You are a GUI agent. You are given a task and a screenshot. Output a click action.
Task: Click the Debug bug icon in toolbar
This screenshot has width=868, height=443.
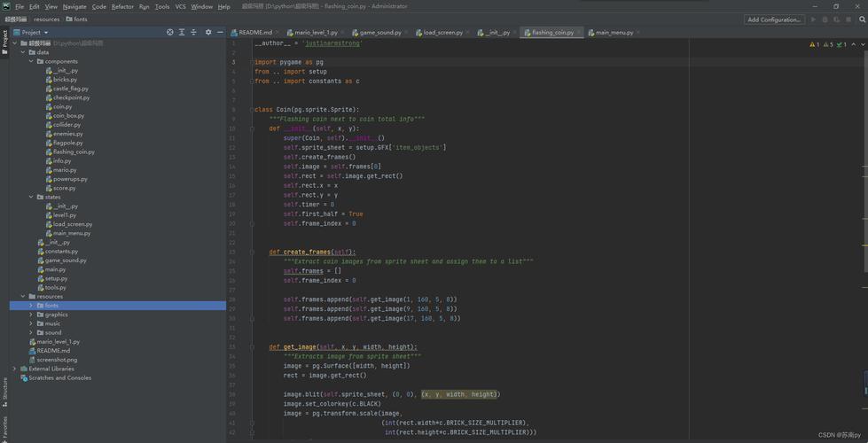click(x=825, y=19)
